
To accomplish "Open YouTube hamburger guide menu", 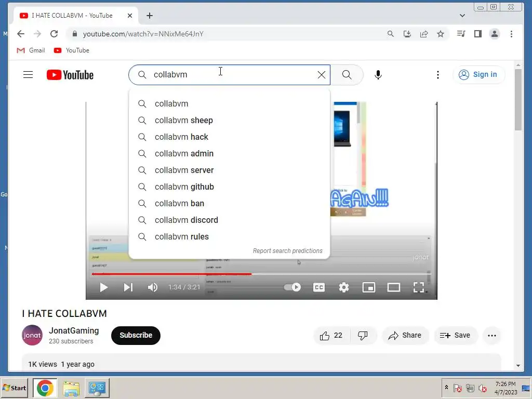I will [28, 75].
